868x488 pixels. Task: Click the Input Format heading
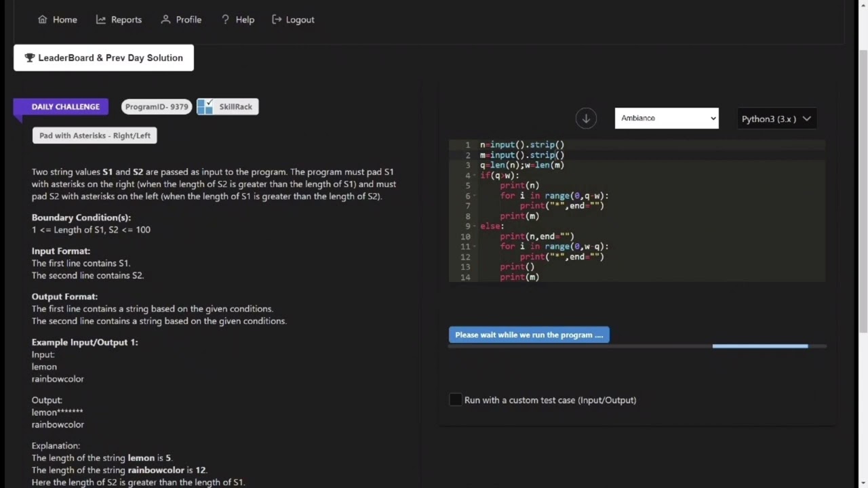coord(61,251)
